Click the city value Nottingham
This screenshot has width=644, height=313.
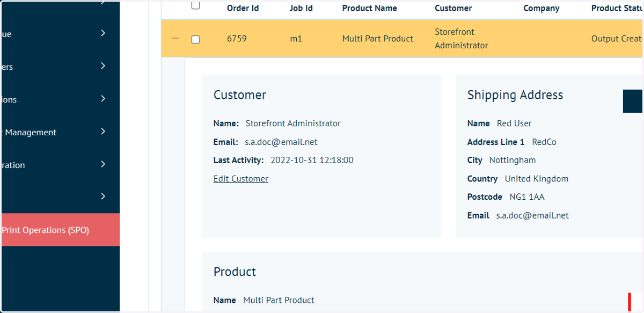click(513, 160)
